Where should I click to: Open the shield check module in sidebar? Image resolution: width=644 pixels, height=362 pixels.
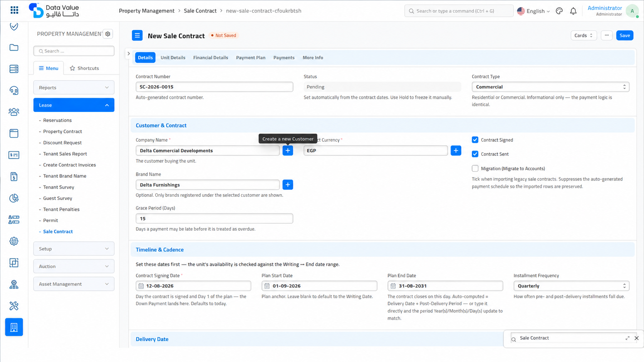coord(14,26)
